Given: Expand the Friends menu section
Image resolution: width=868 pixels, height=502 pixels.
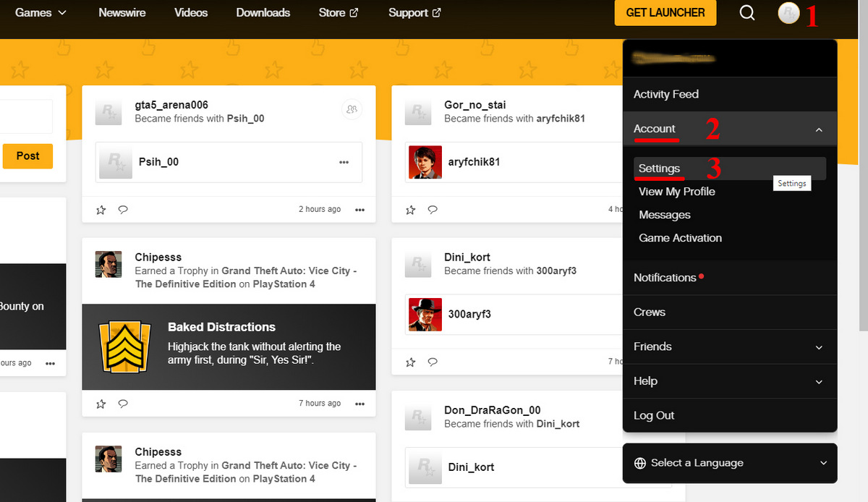Looking at the screenshot, I should coord(819,347).
